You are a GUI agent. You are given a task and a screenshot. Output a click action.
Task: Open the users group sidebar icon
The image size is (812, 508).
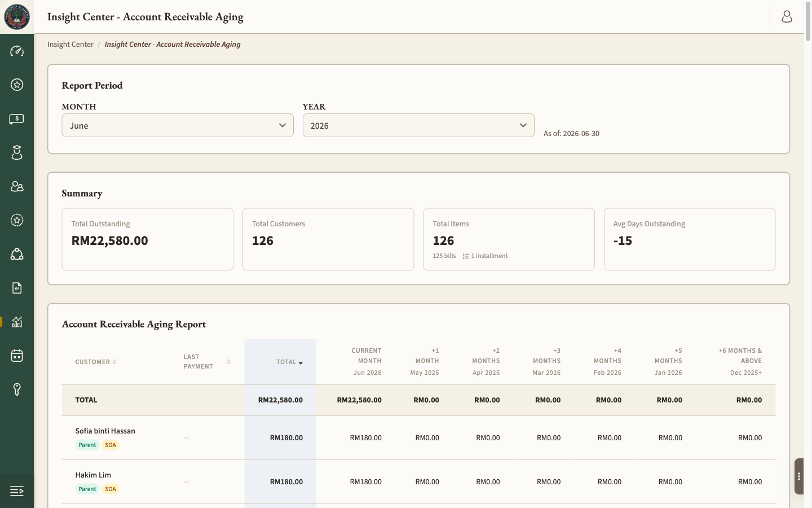pyautogui.click(x=17, y=186)
